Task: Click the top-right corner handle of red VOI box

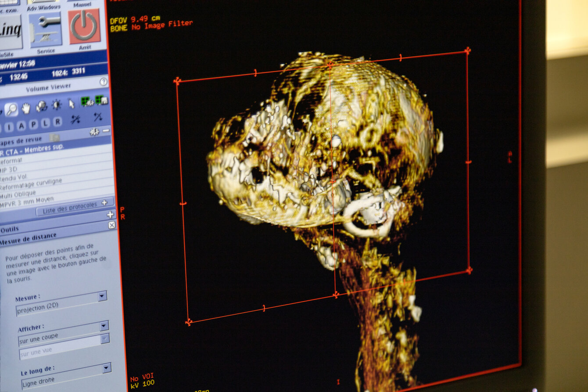Action: 467,50
